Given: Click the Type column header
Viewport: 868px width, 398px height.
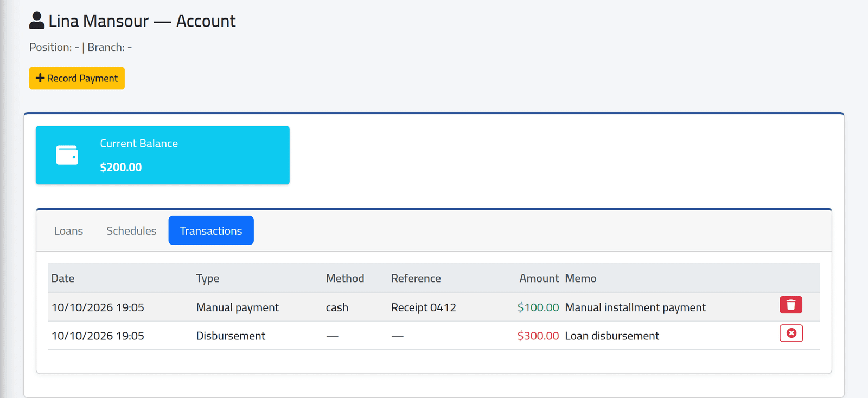Looking at the screenshot, I should pos(208,278).
